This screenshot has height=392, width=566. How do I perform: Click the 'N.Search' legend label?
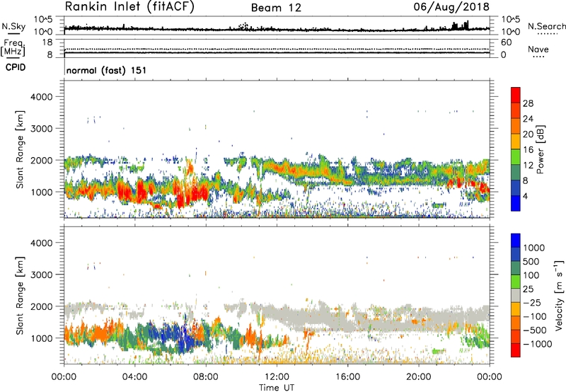547,26
